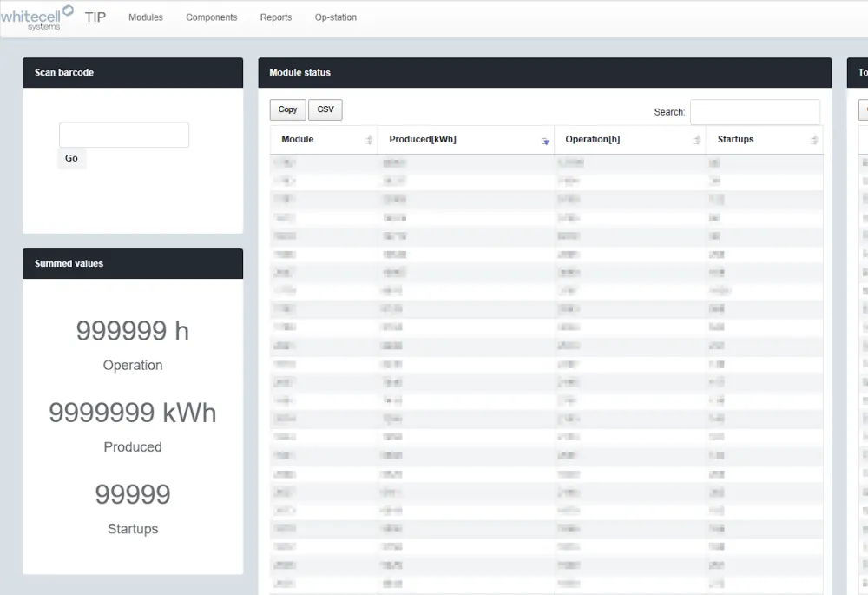This screenshot has width=868, height=595.
Task: Click the Scan barcode panel title
Action: pos(64,73)
